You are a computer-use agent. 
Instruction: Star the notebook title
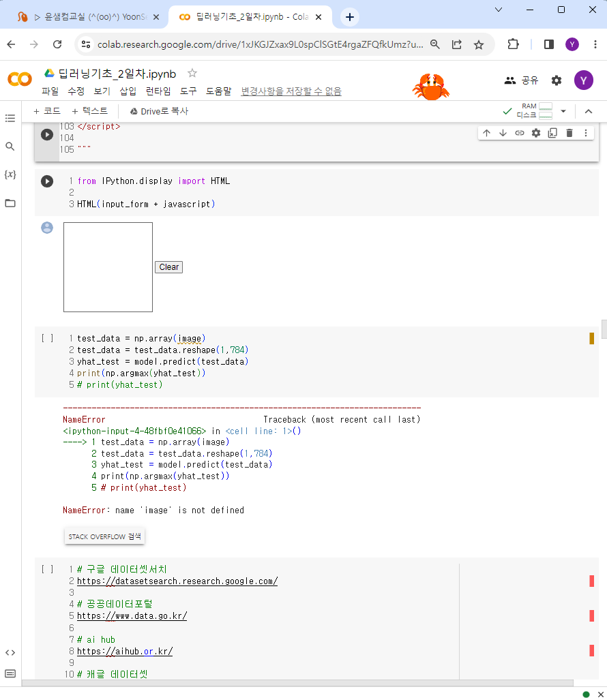click(192, 73)
